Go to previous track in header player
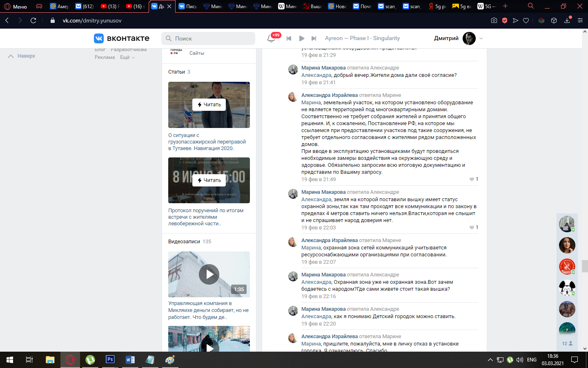The width and height of the screenshot is (588, 368). point(289,38)
